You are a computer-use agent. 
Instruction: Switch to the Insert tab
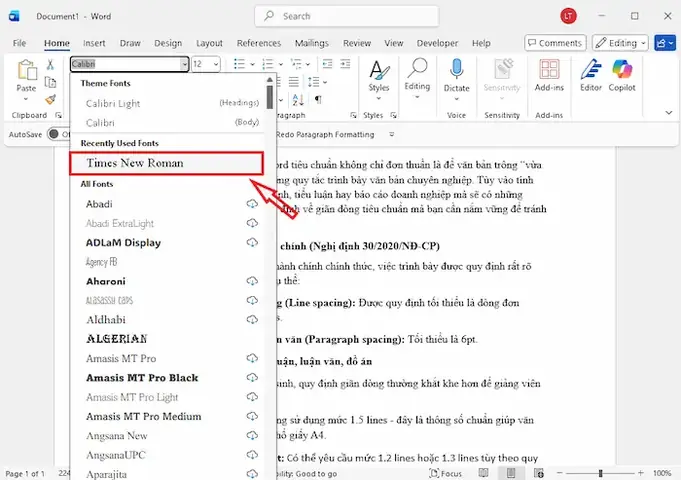click(94, 43)
